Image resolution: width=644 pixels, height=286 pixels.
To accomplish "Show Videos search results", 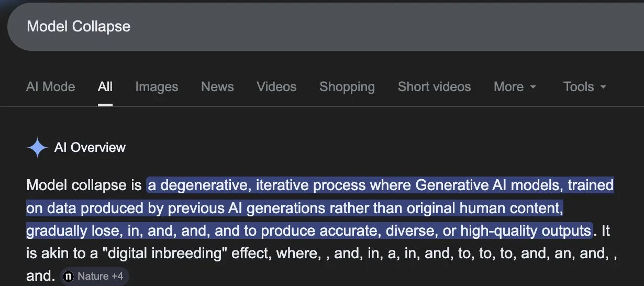I will (x=276, y=87).
